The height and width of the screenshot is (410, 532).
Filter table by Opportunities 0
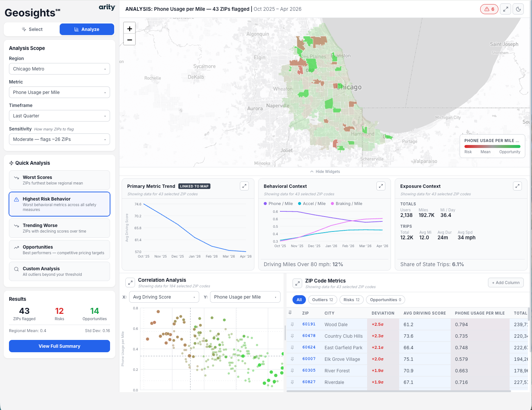pos(386,300)
